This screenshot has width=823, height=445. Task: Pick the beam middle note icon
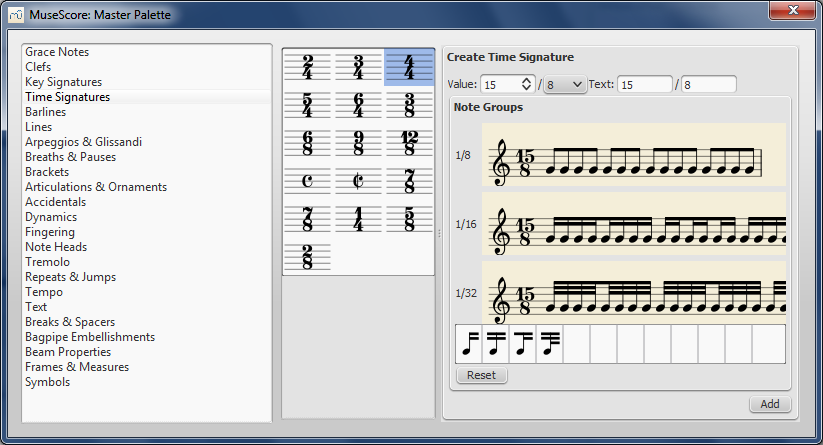[x=496, y=344]
